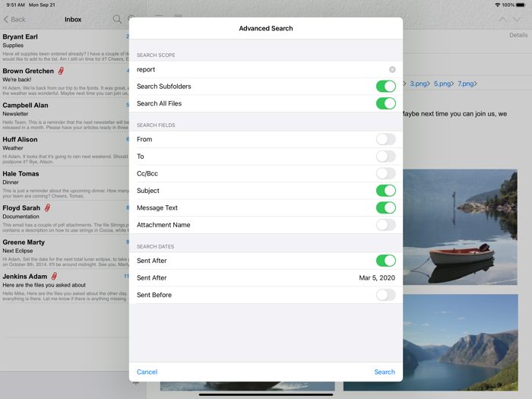
Task: Open Brown Gretchen We're back email
Action: tap(65, 82)
